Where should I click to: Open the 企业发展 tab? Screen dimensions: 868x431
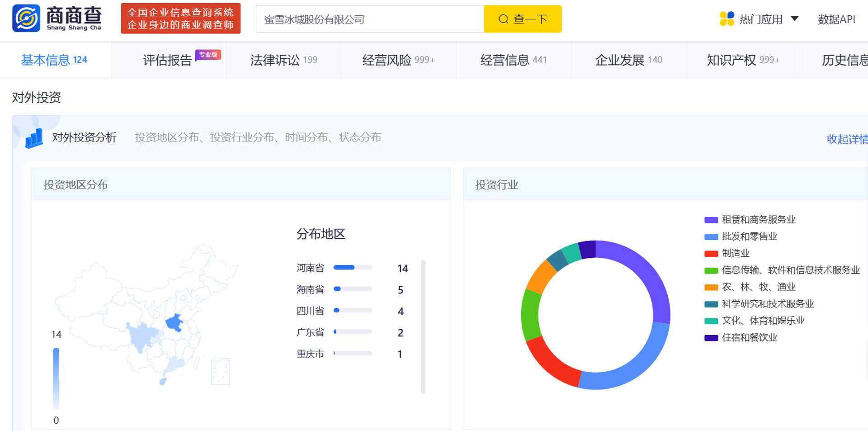tap(628, 60)
